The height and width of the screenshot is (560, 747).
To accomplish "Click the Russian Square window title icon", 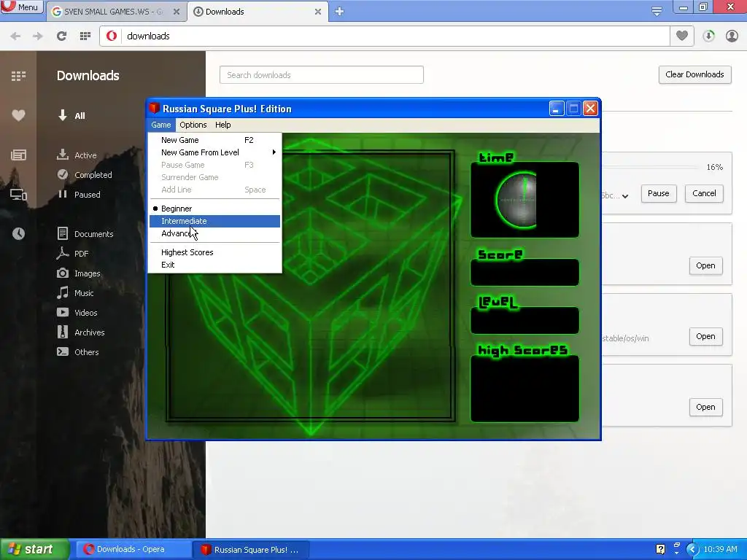I will [154, 108].
